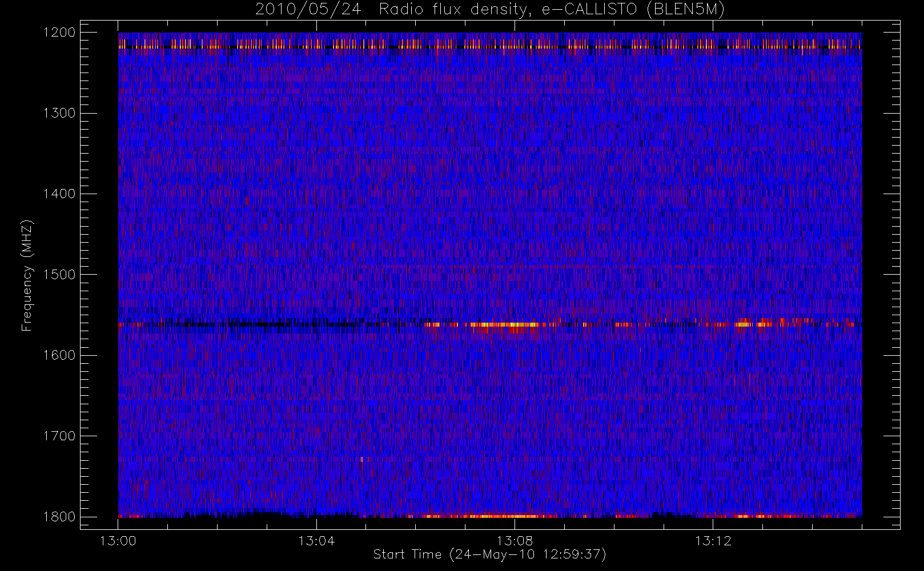Click the 1800 frequency tick label
Viewport: 924px width, 571px height.
(x=59, y=517)
